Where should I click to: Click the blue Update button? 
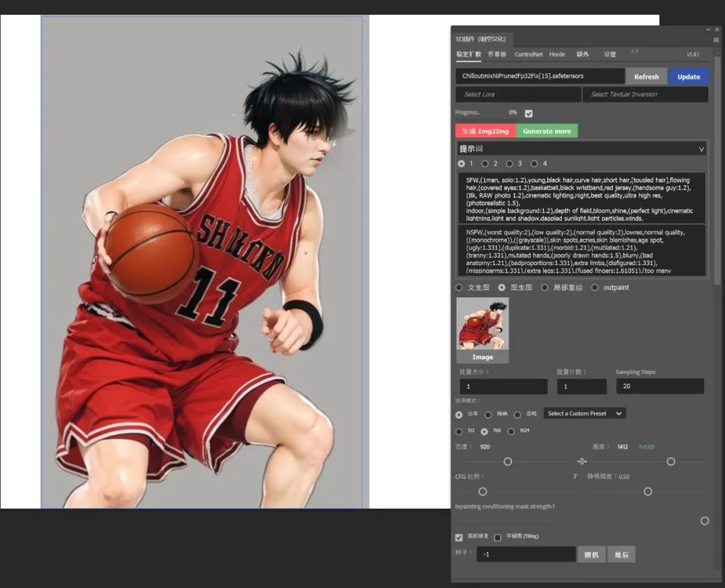689,77
